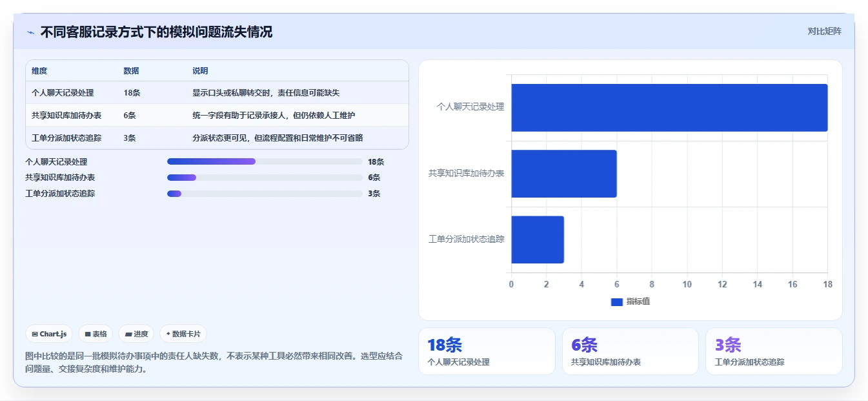The image size is (868, 401).
Task: Click the 工单分派加状态追踪 progress label
Action: coord(60,193)
